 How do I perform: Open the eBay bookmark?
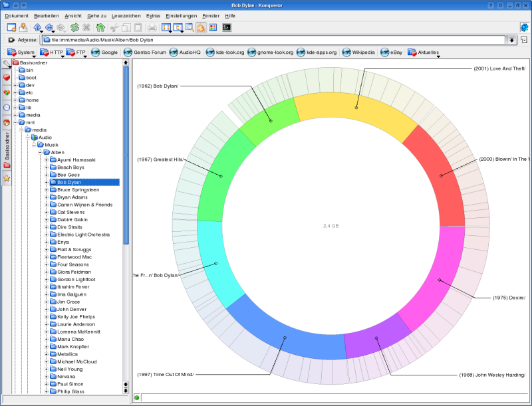(x=392, y=52)
